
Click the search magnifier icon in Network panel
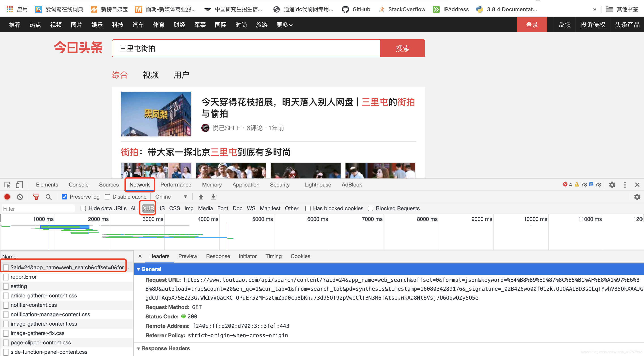point(49,197)
